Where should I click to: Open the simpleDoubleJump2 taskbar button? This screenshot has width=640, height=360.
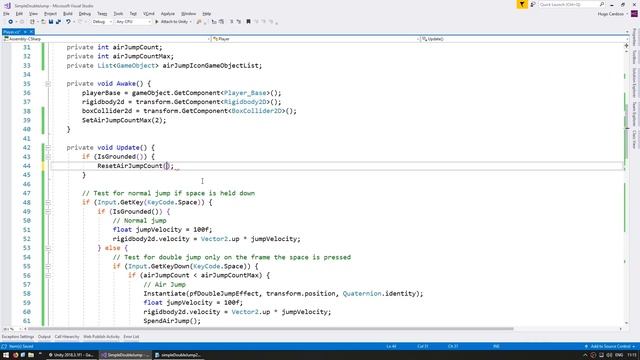(x=178, y=355)
